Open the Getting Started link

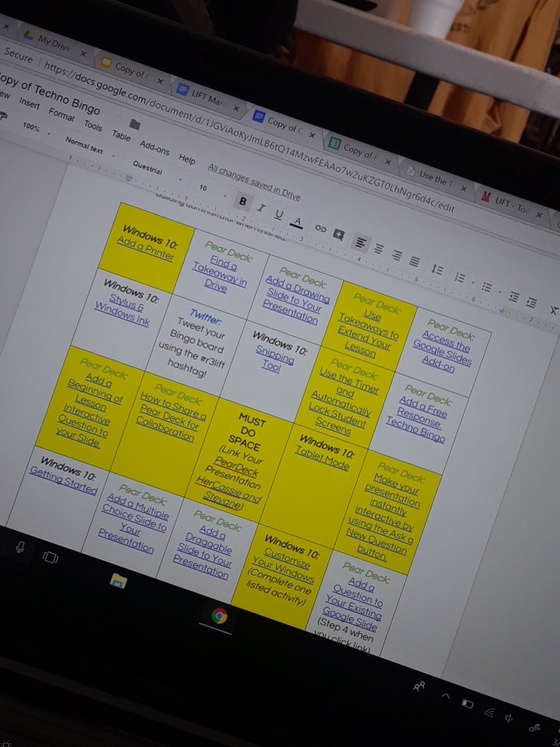pos(63,481)
